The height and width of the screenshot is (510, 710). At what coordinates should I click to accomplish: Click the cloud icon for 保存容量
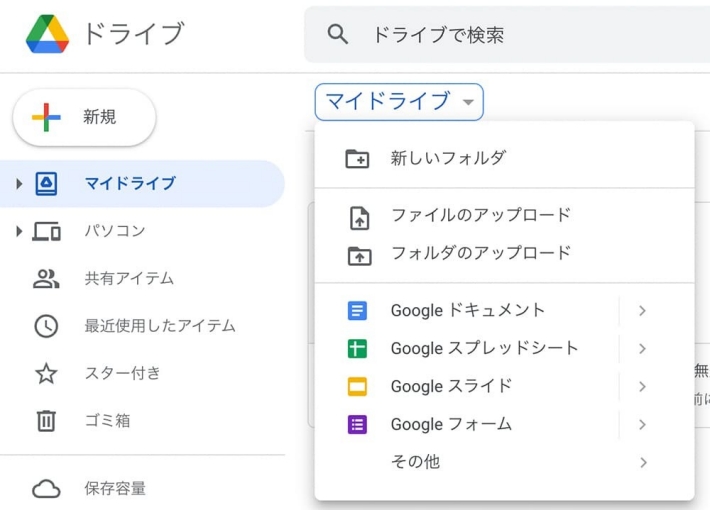(x=46, y=489)
